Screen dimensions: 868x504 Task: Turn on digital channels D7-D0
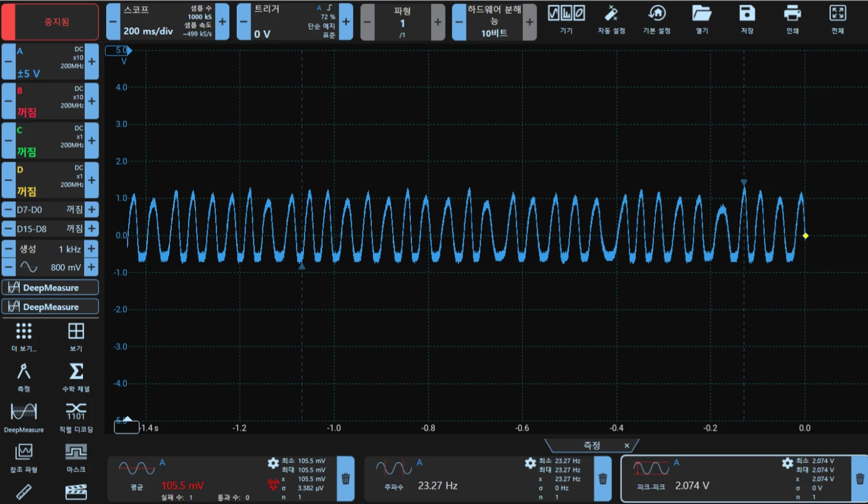point(50,209)
